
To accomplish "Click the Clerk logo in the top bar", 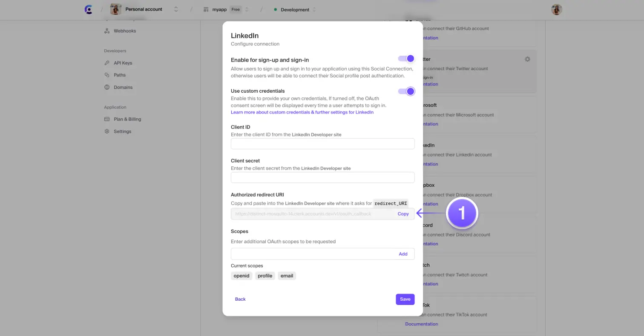I will point(88,9).
